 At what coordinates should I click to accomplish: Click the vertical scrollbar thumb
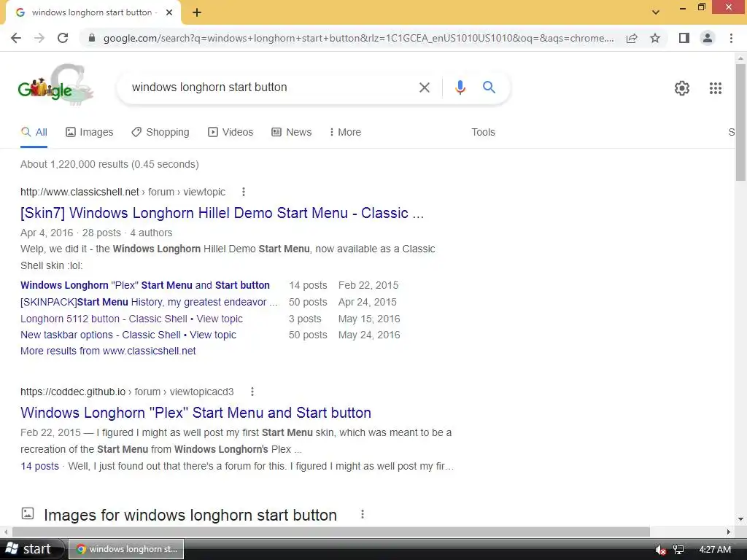pyautogui.click(x=740, y=122)
